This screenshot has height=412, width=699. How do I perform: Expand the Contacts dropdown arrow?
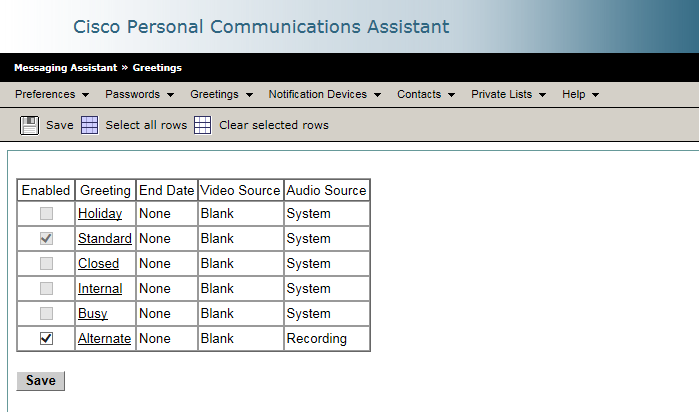pyautogui.click(x=451, y=95)
